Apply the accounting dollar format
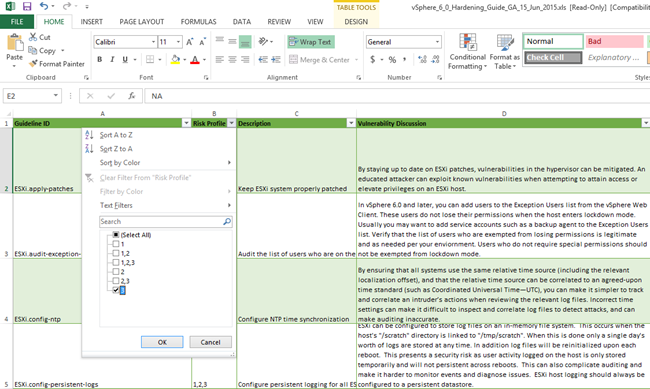Viewport: 650px width, 389px height. (372, 60)
